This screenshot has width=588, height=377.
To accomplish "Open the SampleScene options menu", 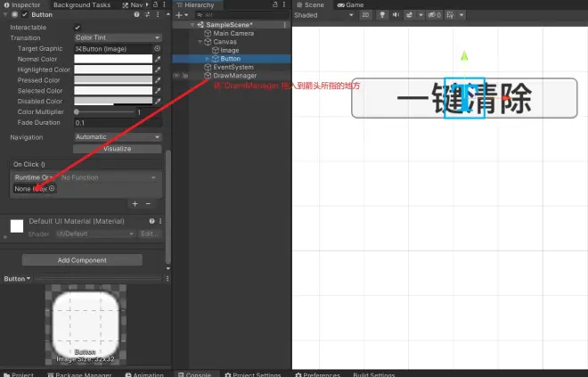I will 284,25.
